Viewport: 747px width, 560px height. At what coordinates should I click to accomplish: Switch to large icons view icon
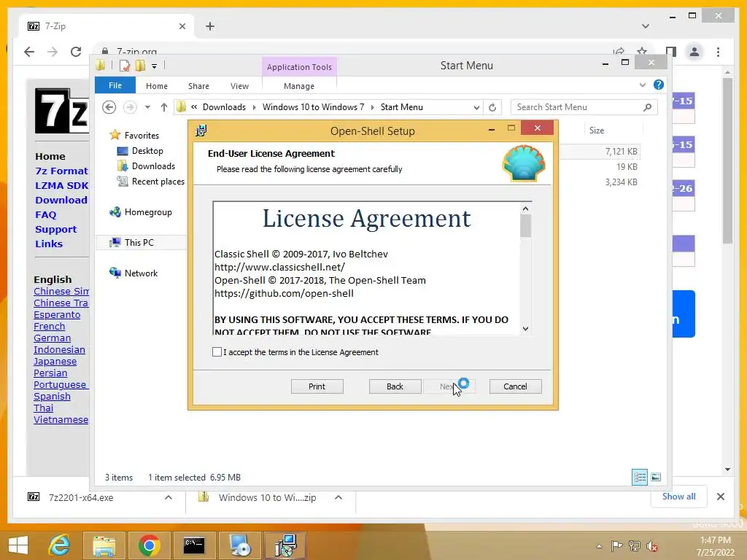point(656,477)
